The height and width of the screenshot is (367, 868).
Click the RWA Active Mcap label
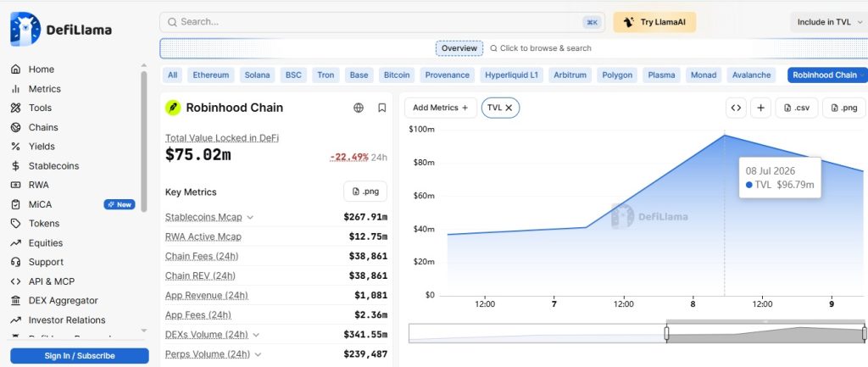point(203,236)
